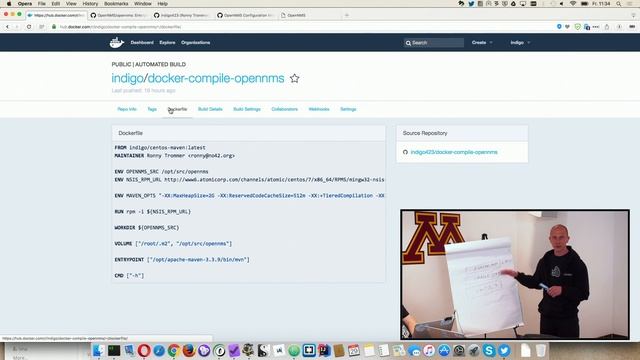This screenshot has height=360, width=640.
Task: Click the Docker whale logo
Action: pyautogui.click(x=117, y=42)
